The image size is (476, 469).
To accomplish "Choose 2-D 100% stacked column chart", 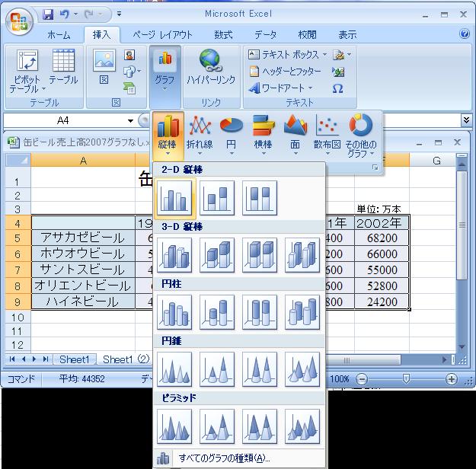I will click(x=260, y=198).
